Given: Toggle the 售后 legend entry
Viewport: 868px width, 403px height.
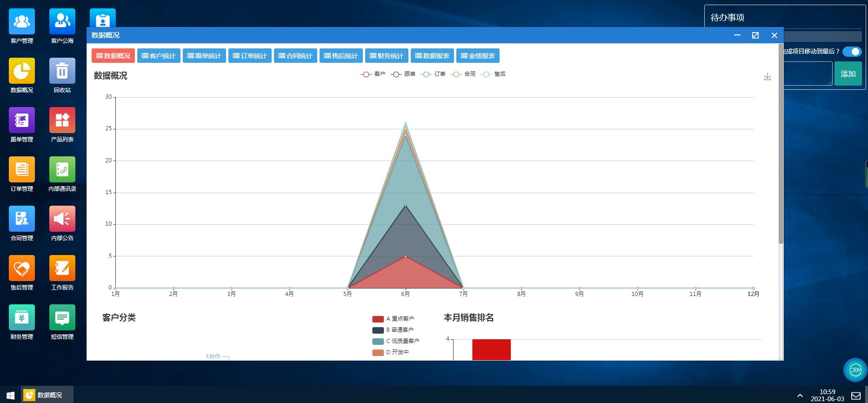Looking at the screenshot, I should (x=493, y=74).
